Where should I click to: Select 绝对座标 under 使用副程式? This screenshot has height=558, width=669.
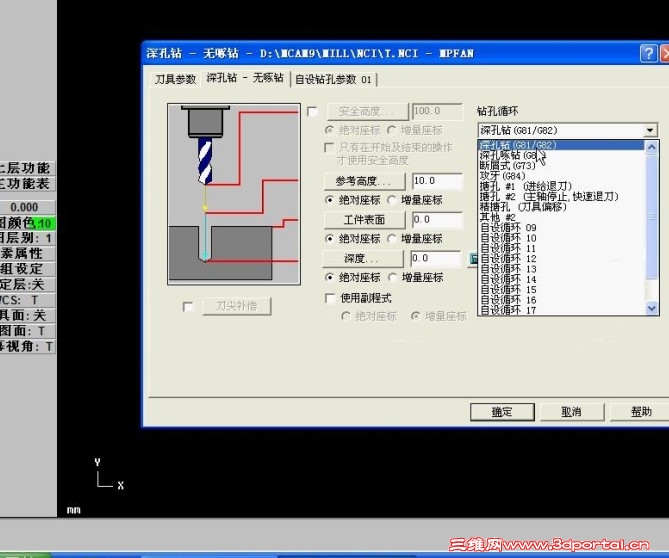coord(346,316)
